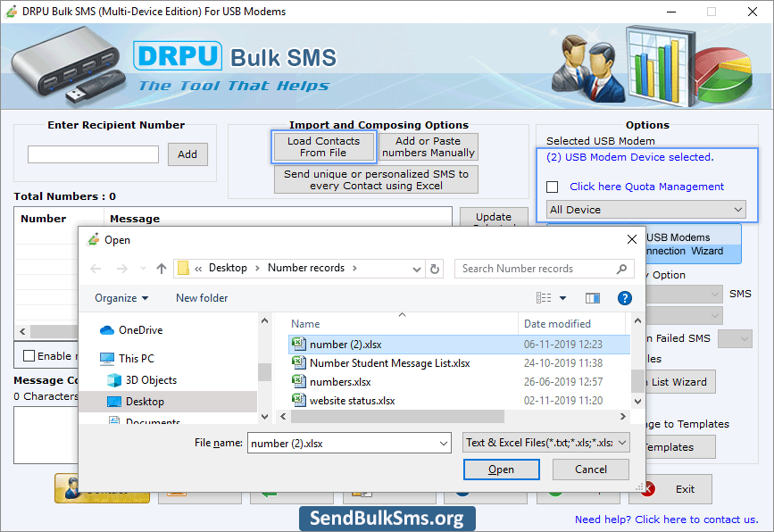Click the recipient number input field
Image resolution: width=774 pixels, height=532 pixels.
pyautogui.click(x=94, y=154)
